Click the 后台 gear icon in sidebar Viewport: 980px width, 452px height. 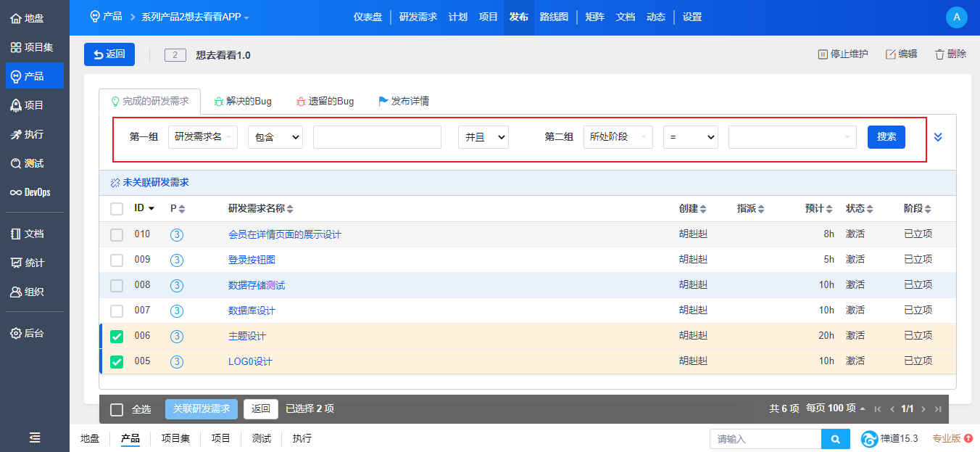16,333
